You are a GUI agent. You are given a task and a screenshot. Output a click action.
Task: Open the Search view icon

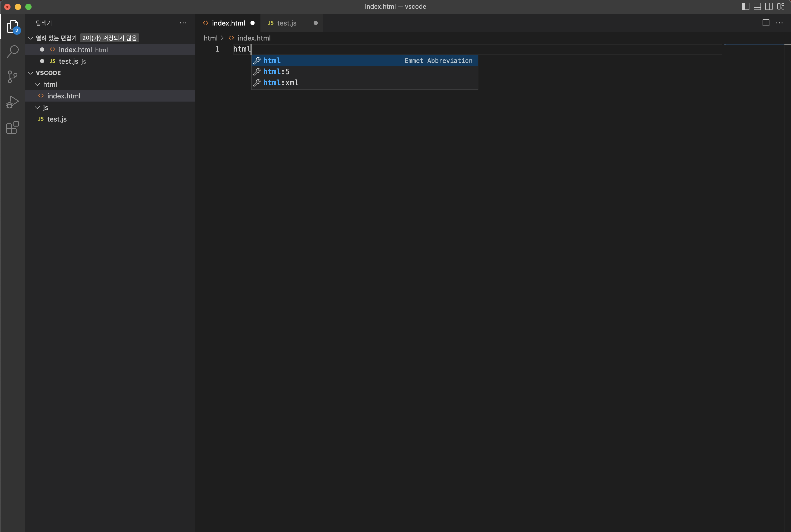tap(13, 52)
